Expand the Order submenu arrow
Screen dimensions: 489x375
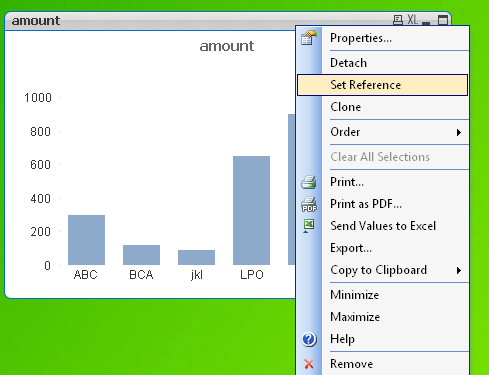point(459,132)
